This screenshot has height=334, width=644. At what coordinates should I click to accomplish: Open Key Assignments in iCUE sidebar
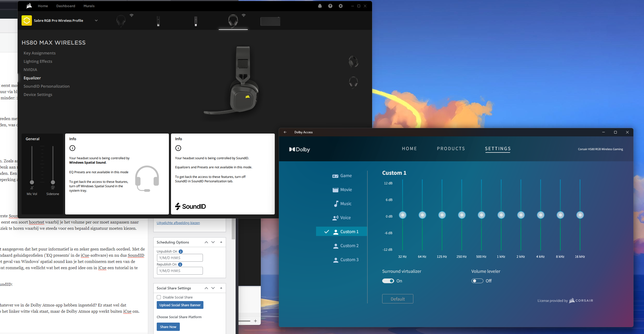pos(39,53)
